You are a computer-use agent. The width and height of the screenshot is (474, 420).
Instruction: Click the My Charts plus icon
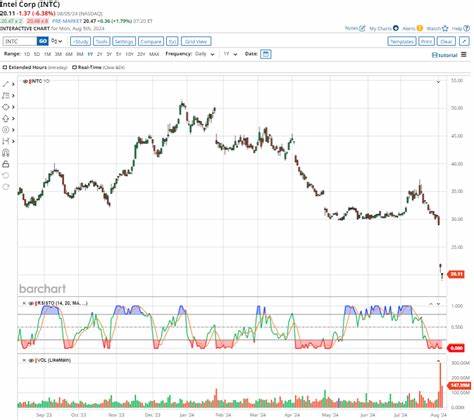[x=396, y=28]
